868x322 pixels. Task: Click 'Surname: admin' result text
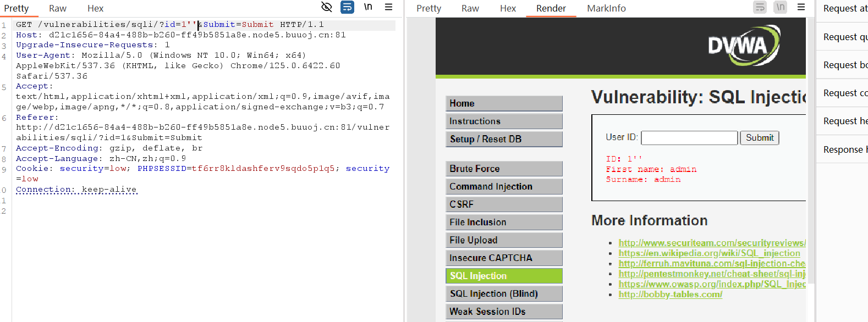643,180
